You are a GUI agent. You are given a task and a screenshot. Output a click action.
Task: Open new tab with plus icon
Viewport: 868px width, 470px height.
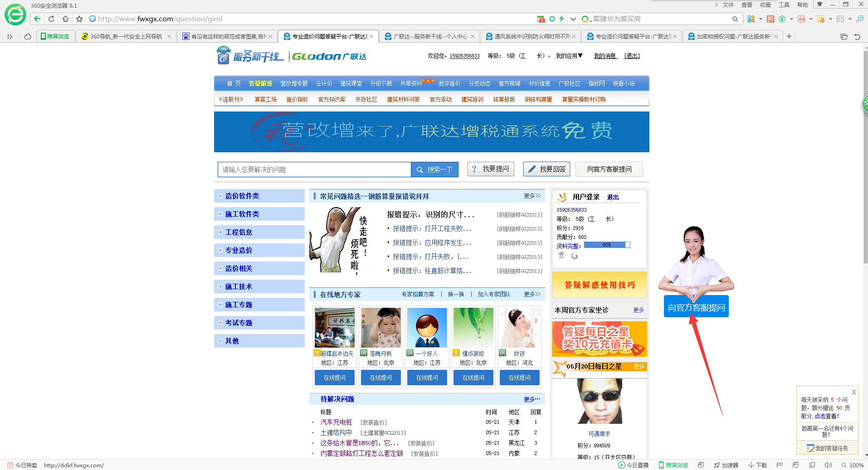789,36
